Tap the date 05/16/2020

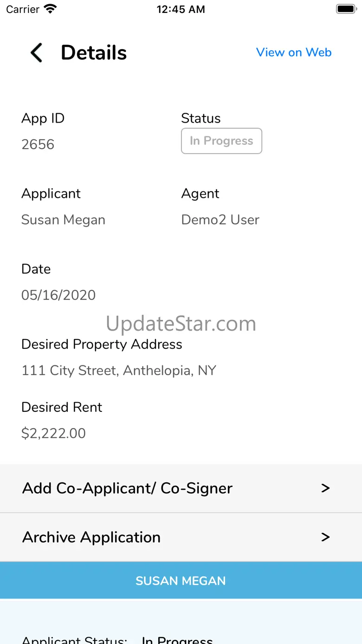[x=58, y=295]
